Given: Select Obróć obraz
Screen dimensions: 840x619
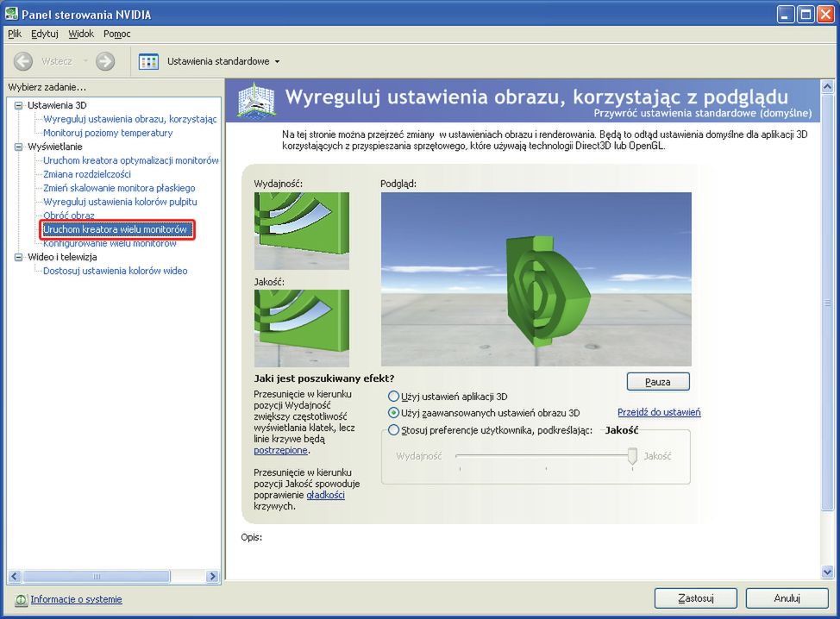Looking at the screenshot, I should point(69,216).
